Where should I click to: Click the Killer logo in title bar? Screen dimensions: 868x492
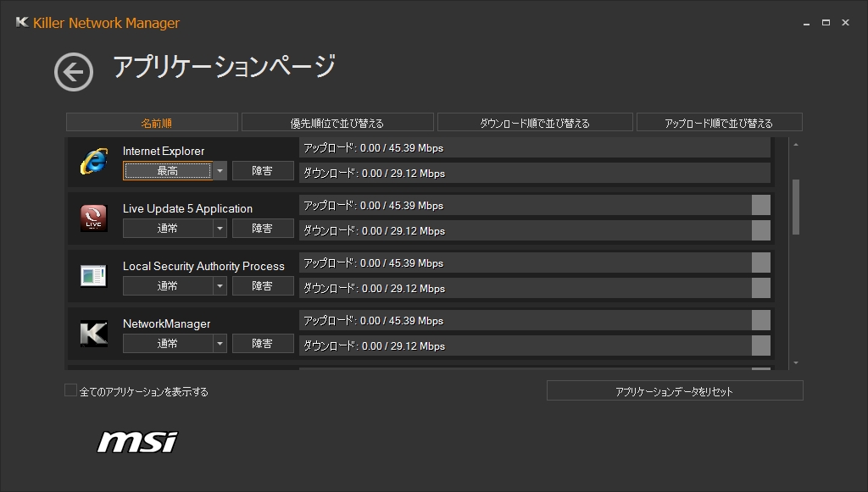22,23
